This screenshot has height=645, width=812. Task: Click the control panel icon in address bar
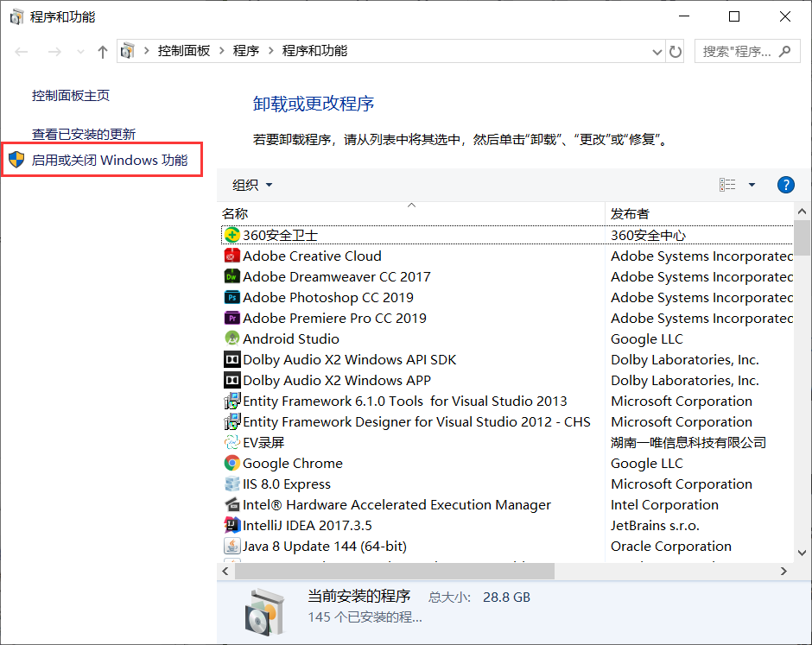[x=127, y=51]
